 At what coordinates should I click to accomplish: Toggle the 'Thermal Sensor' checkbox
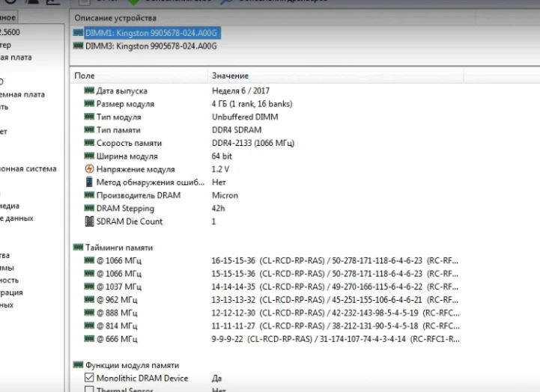[x=89, y=390]
